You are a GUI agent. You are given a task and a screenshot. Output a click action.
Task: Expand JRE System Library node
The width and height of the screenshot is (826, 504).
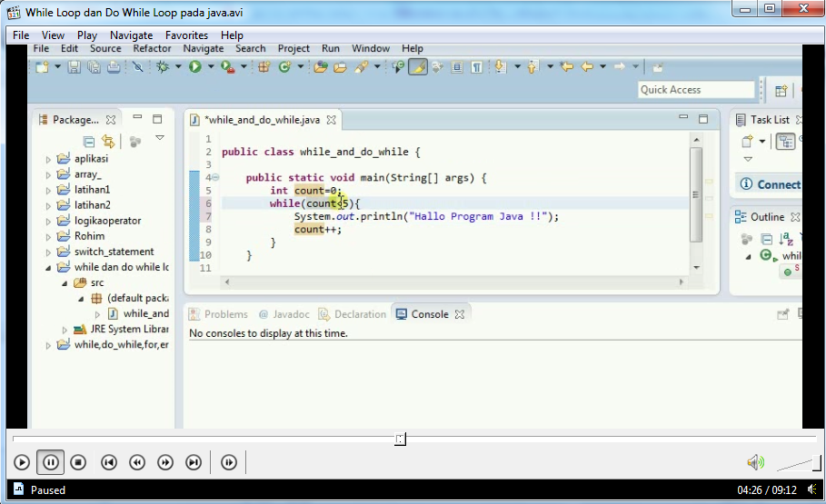pos(65,330)
